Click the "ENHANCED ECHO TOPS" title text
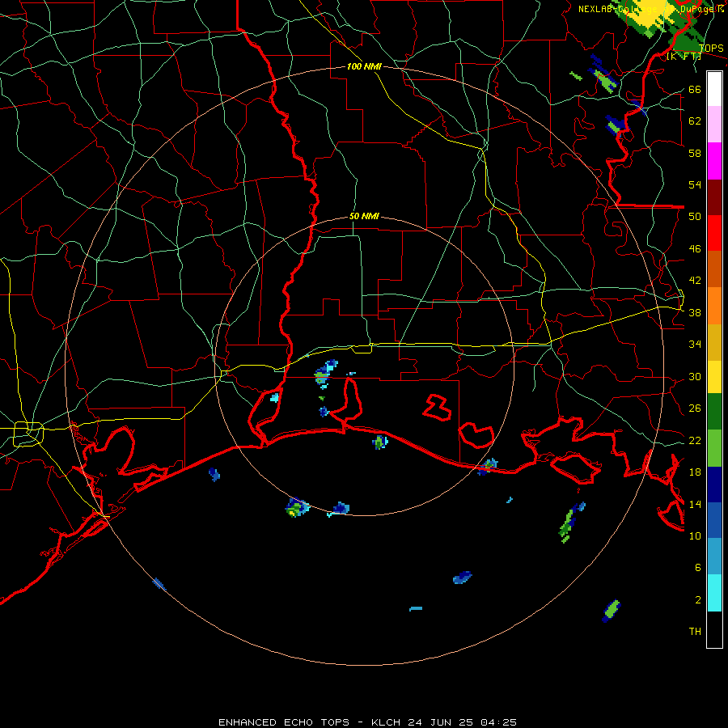This screenshot has width=728, height=728. click(x=284, y=722)
